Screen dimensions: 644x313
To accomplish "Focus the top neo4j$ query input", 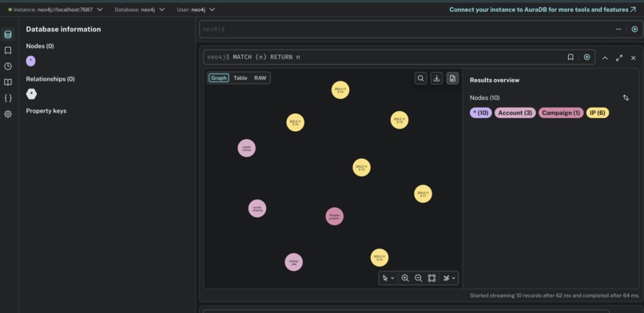I will [407, 29].
